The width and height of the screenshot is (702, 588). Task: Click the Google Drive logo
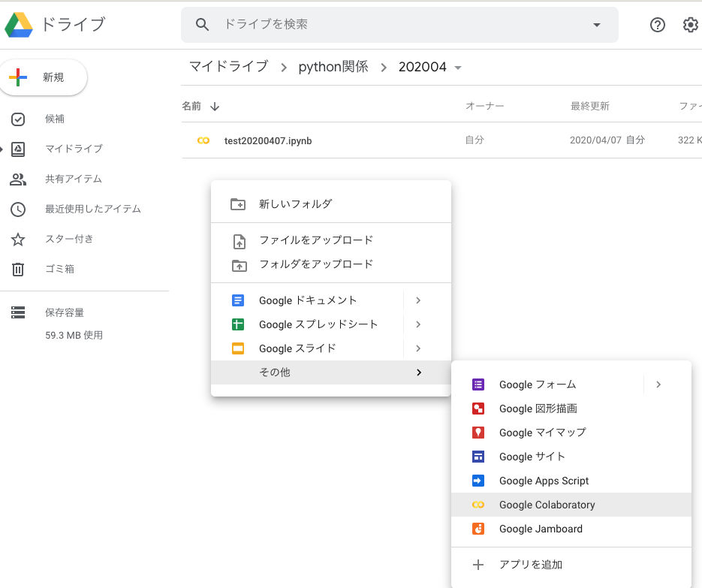(19, 25)
